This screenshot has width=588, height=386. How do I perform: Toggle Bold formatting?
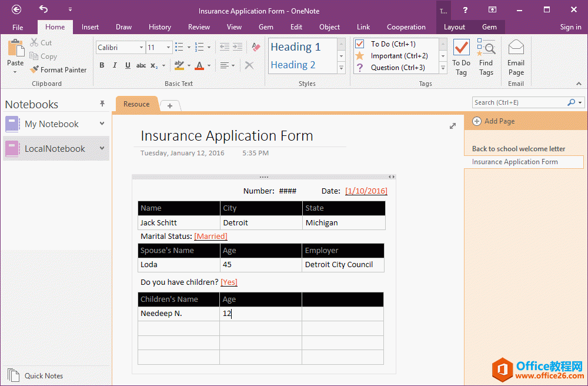click(102, 65)
